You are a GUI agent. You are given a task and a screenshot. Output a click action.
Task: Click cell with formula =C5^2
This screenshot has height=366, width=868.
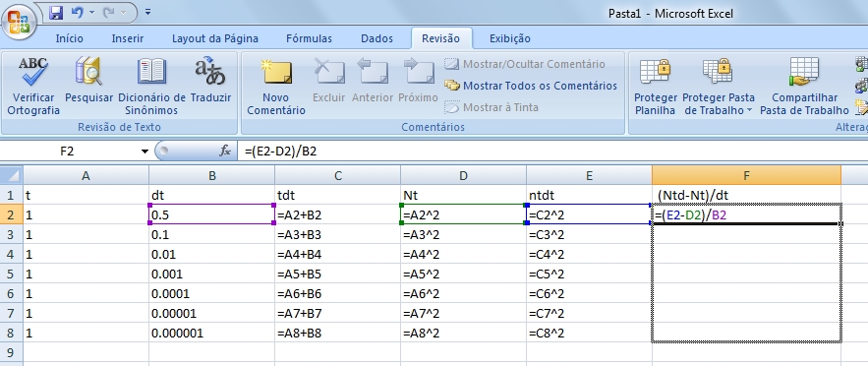tap(589, 274)
